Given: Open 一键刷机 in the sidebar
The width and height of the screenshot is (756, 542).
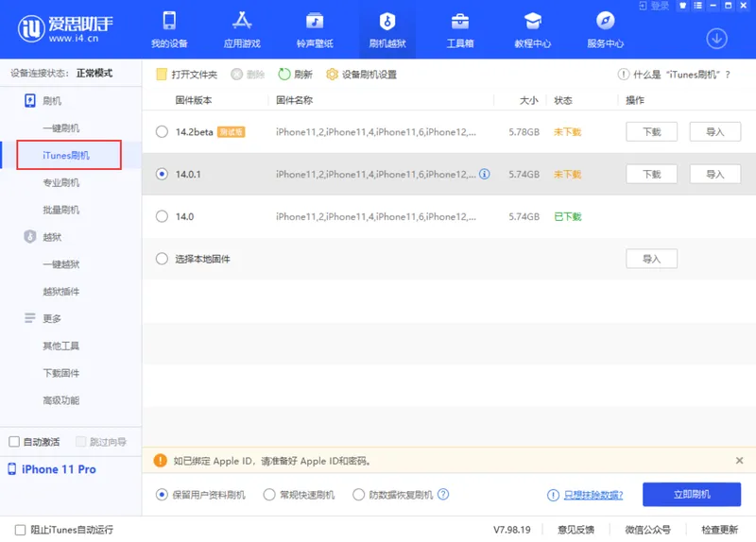Looking at the screenshot, I should click(61, 128).
